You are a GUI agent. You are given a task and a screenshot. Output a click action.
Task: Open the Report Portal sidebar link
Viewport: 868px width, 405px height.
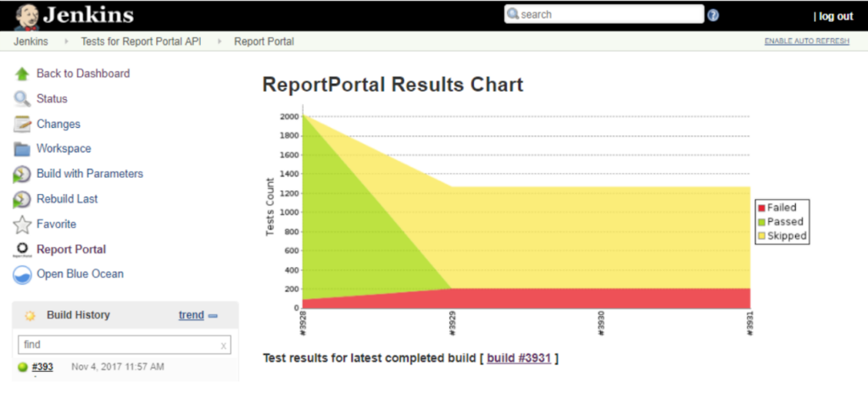[71, 250]
